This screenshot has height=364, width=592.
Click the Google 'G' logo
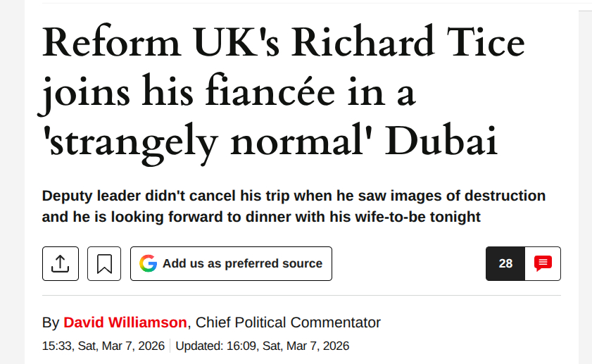click(x=148, y=264)
